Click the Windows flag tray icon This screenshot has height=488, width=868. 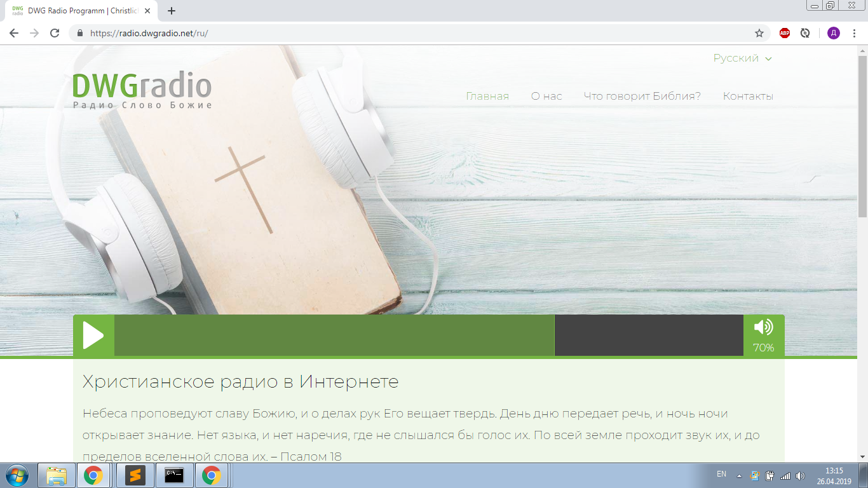pos(755,475)
